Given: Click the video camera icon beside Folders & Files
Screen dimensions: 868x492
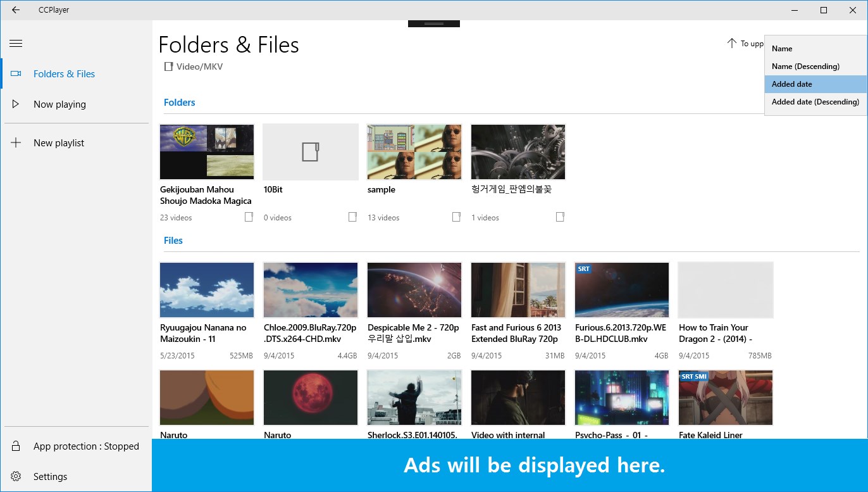Looking at the screenshot, I should 16,74.
